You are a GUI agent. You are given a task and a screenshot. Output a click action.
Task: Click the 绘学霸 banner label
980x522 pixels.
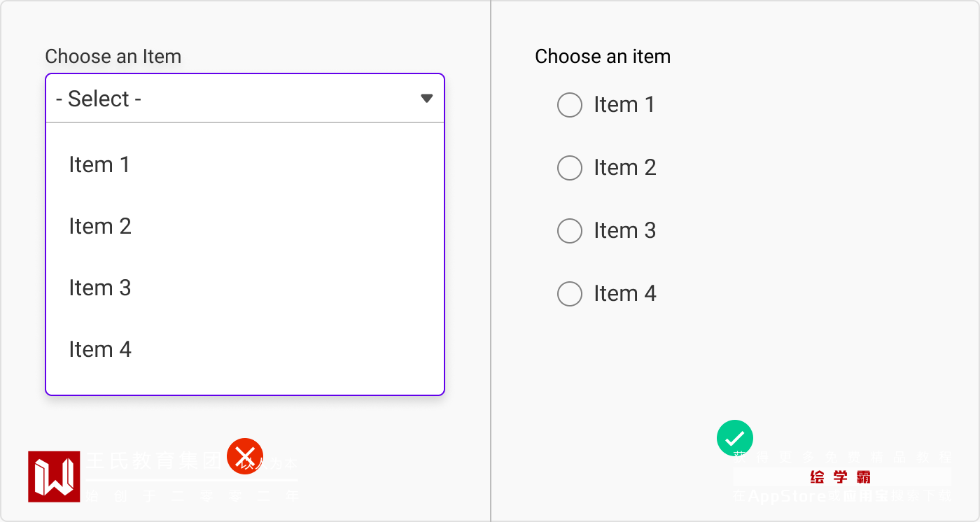(x=841, y=477)
